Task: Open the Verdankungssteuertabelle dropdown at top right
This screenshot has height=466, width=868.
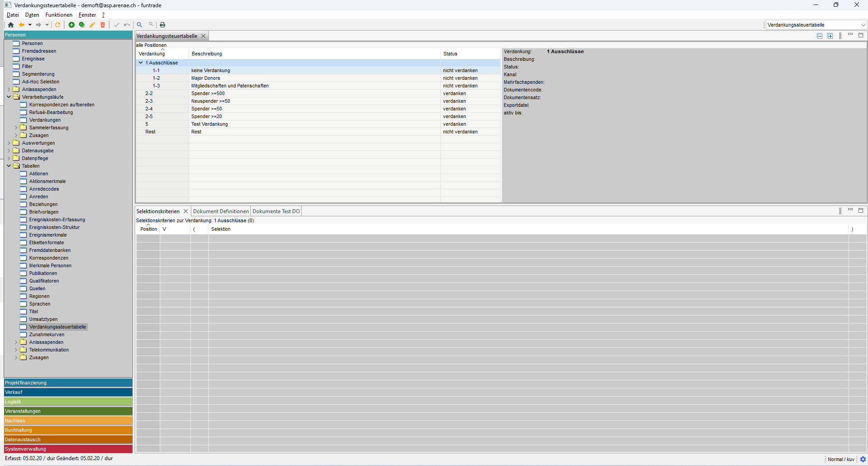Action: [x=863, y=25]
